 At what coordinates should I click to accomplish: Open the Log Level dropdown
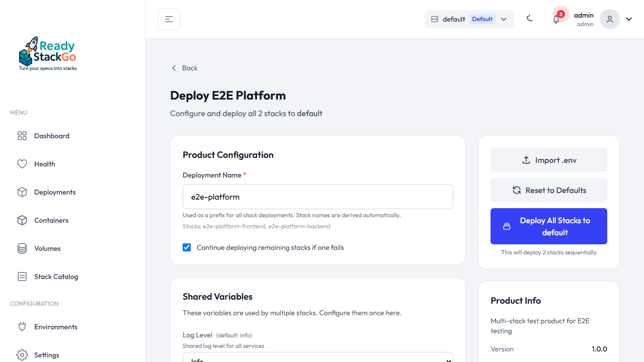(317, 358)
